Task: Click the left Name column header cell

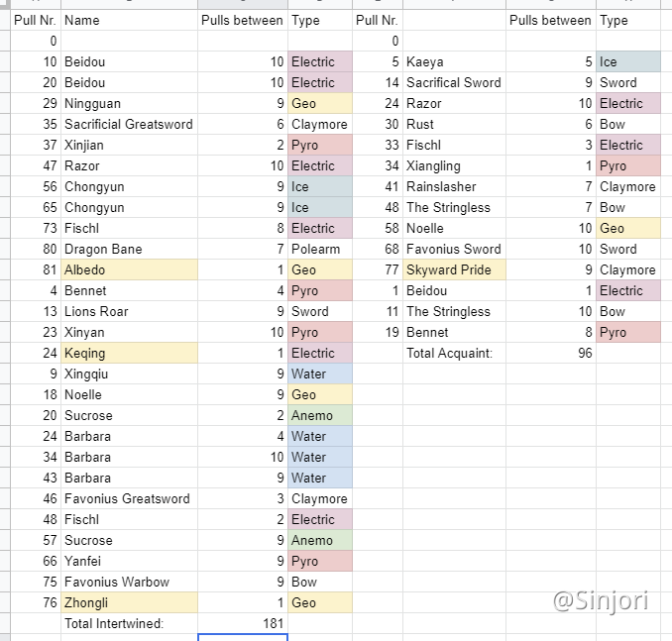Action: click(129, 20)
